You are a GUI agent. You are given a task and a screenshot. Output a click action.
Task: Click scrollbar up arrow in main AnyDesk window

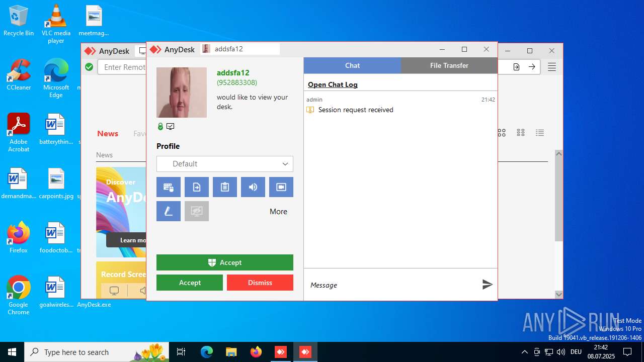click(558, 154)
